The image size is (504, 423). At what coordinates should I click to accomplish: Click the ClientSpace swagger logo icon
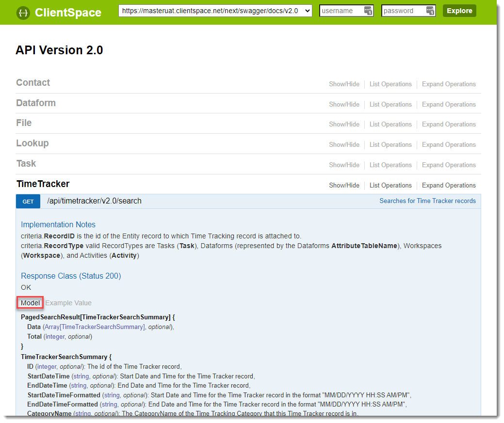coord(22,12)
